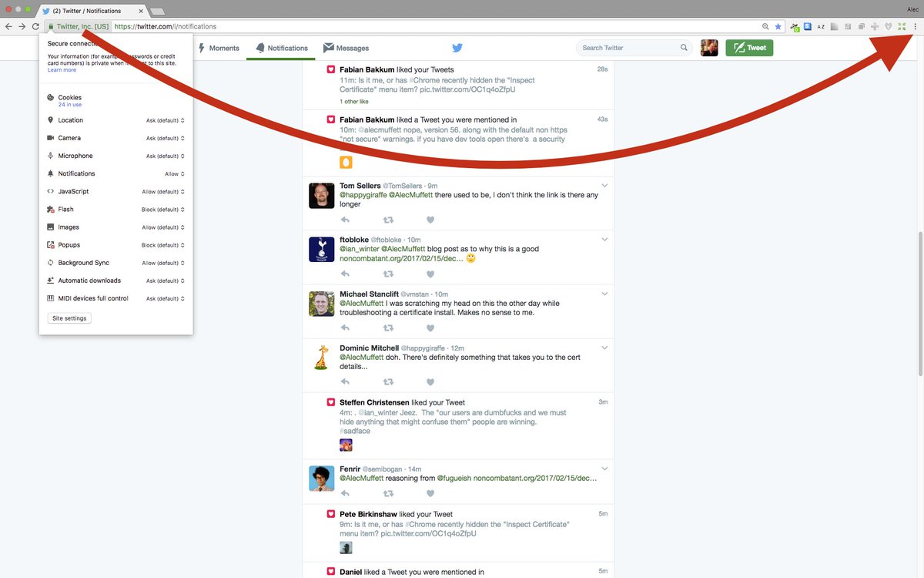Change the Images permission dropdown
Viewport: 924px width, 578px height.
(x=163, y=227)
